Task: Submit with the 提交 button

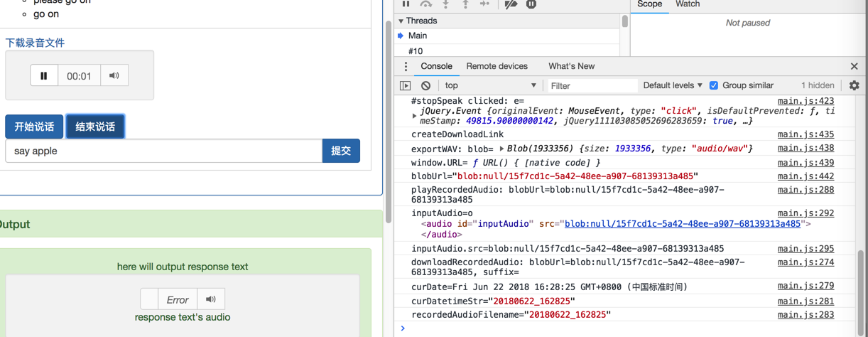Action: coord(341,151)
